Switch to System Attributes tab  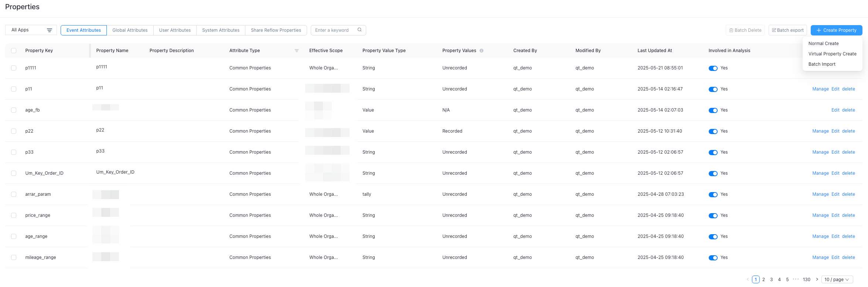[x=221, y=30]
